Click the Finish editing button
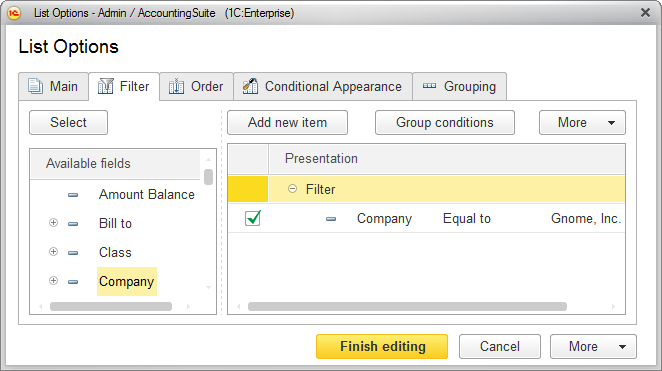Screen dimensions: 662x371 382,347
